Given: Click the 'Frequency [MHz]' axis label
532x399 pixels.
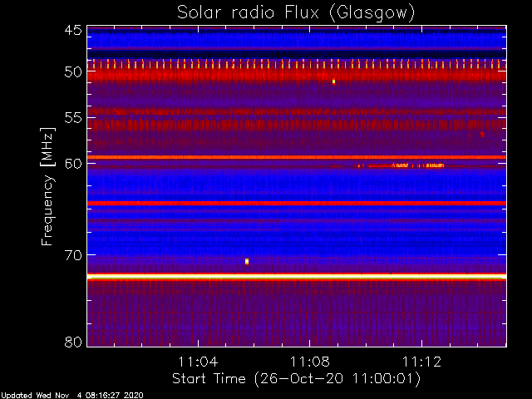Looking at the screenshot, I should click(x=47, y=186).
